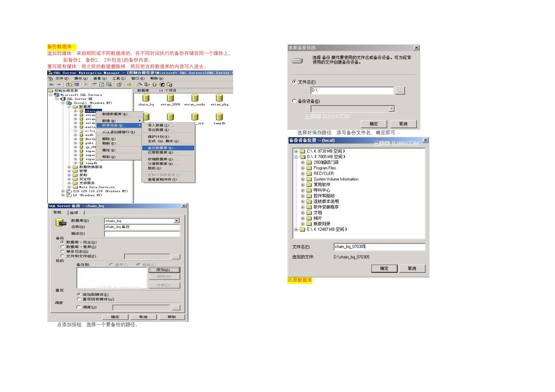Open the 备份设备 dropdown list
The height and width of the screenshot is (392, 555).
click(392, 109)
